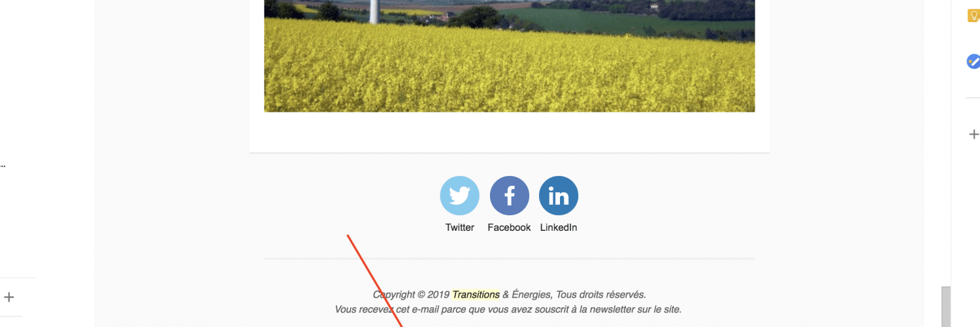Click the copyright 2019 footer line
This screenshot has width=980, height=327.
[509, 295]
